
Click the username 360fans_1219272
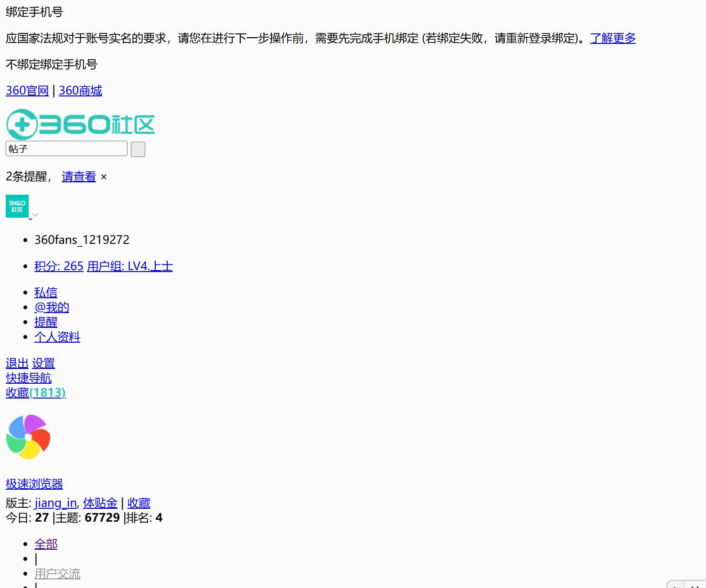[x=82, y=240]
